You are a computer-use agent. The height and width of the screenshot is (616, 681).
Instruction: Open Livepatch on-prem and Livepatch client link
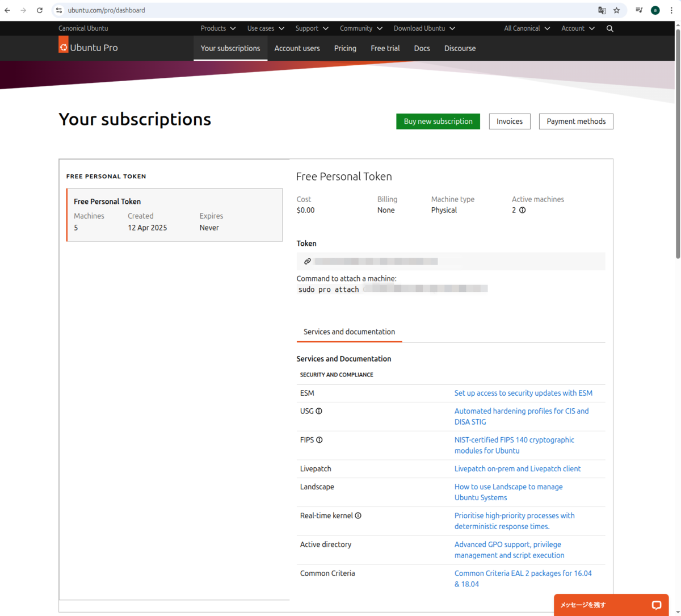coord(518,469)
